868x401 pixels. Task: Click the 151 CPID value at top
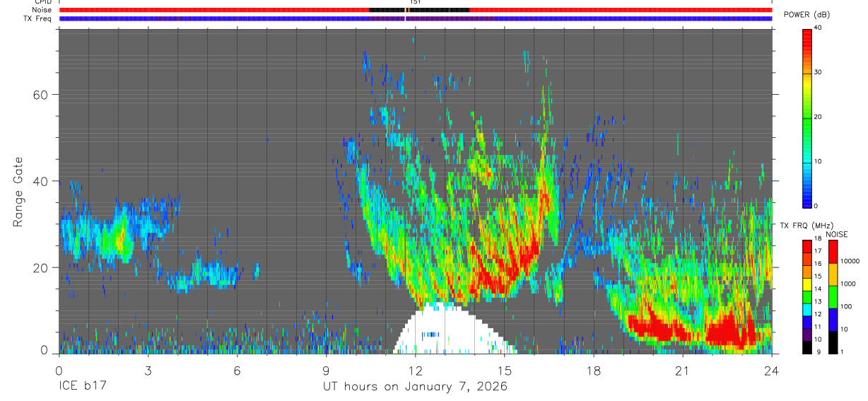(415, 2)
